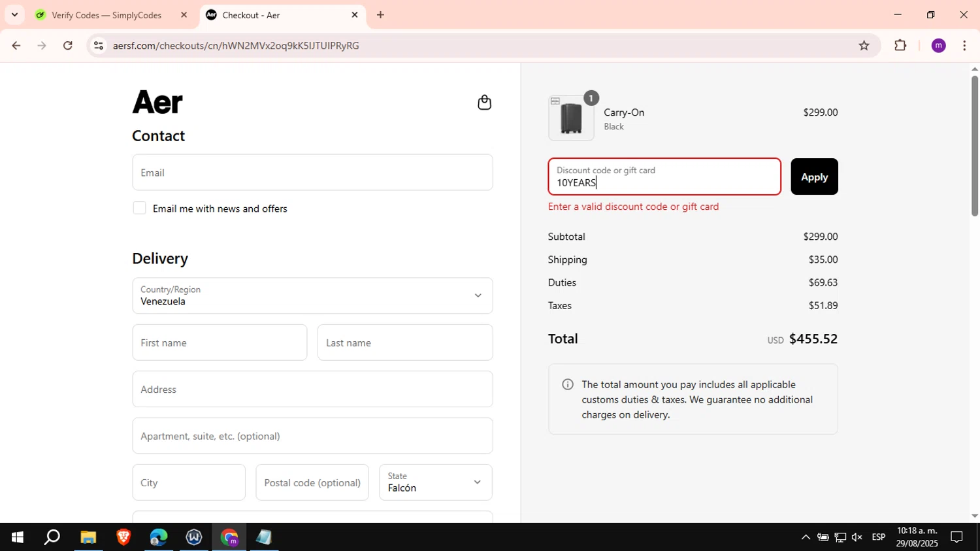The image size is (980, 551).
Task: View site information icon in the address bar
Action: [99, 46]
